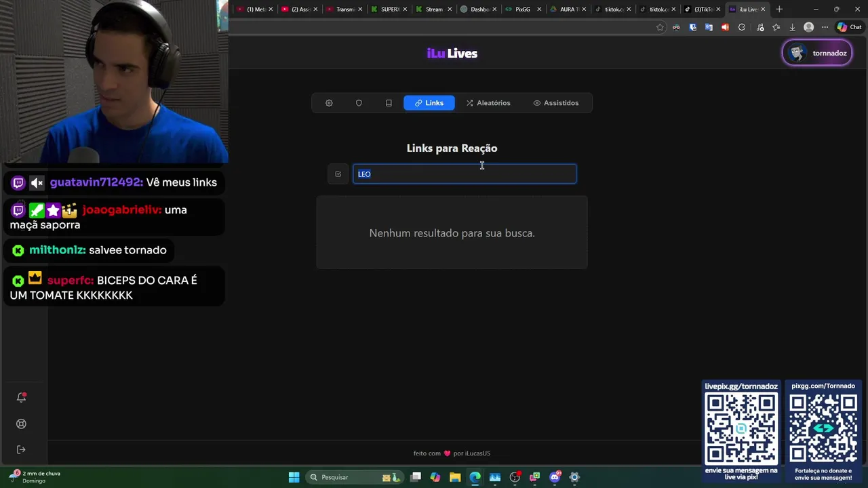The width and height of the screenshot is (868, 488).
Task: Click the joaogabrieliv chat message
Action: coord(115,217)
